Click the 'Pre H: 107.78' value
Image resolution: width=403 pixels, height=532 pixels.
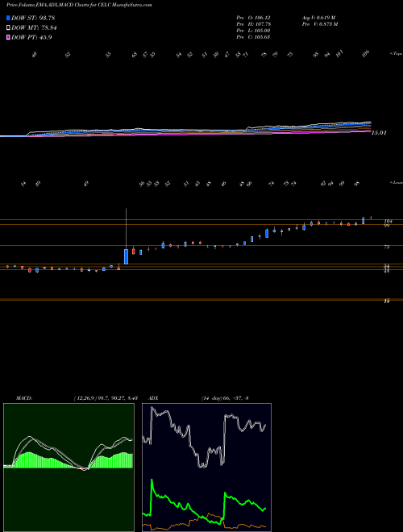(253, 24)
